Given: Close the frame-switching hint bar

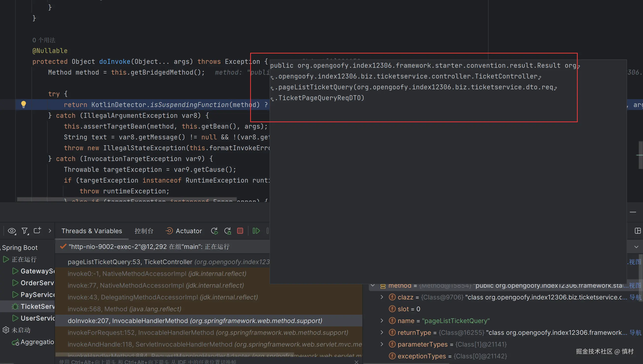Looking at the screenshot, I should click(356, 362).
